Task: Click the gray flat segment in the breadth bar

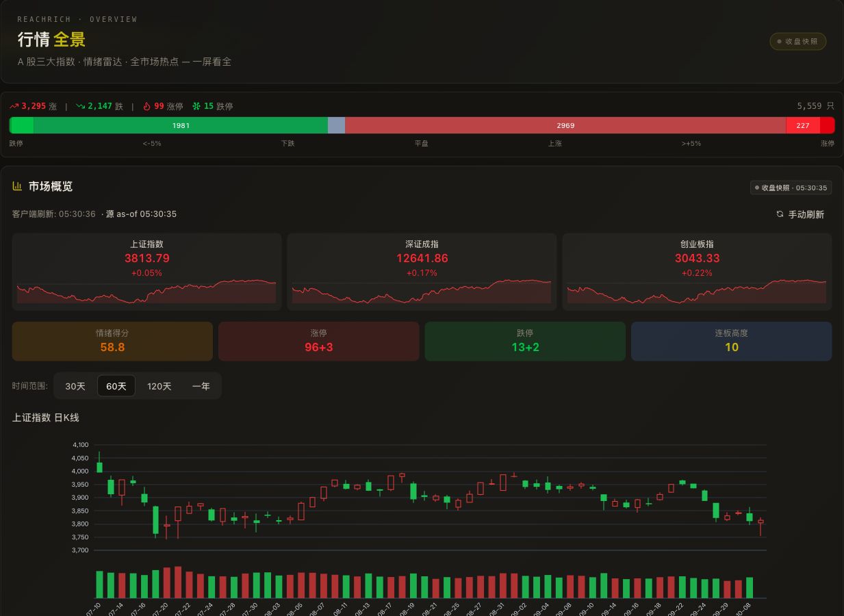Action: click(336, 125)
